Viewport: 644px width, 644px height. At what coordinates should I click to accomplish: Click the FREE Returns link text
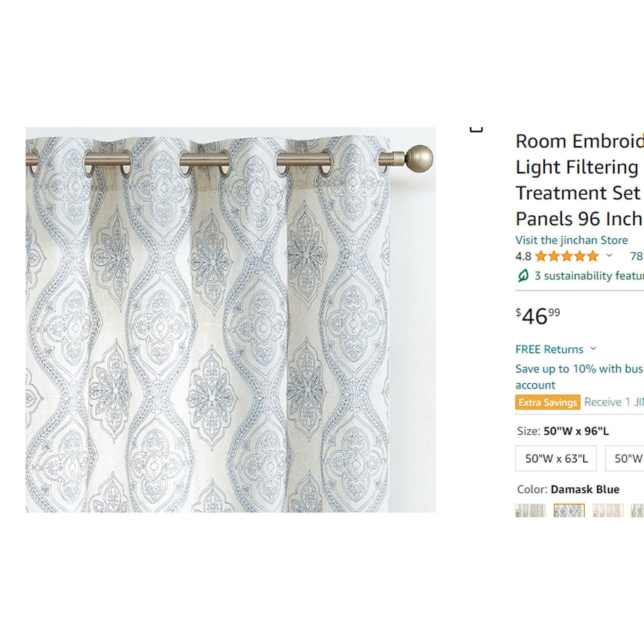point(549,349)
